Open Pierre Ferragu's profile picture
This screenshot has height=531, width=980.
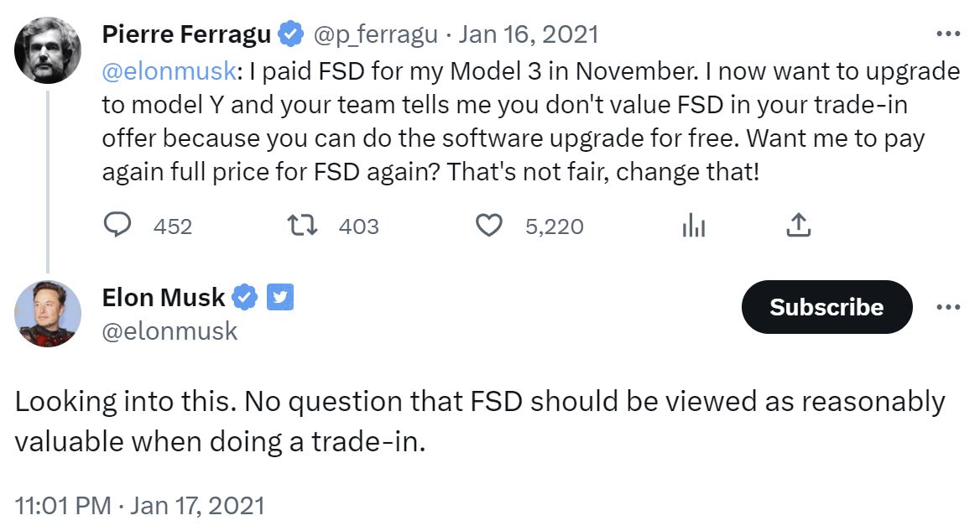pos(48,49)
